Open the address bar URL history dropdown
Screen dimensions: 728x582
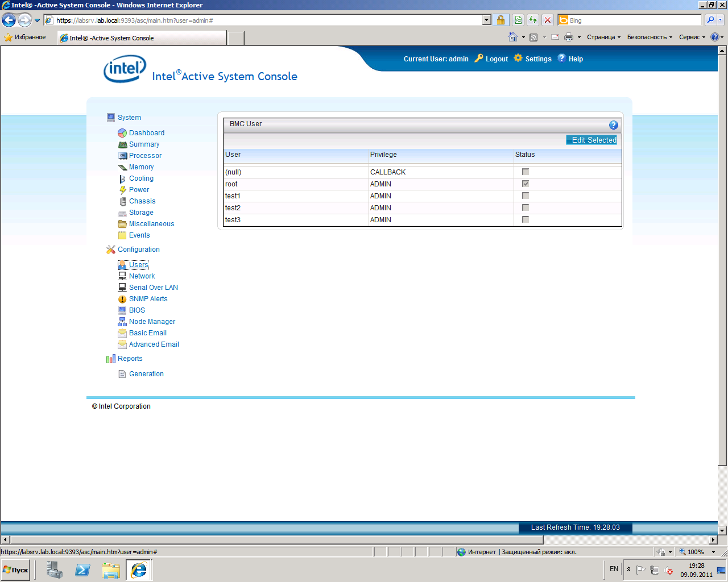[x=486, y=20]
